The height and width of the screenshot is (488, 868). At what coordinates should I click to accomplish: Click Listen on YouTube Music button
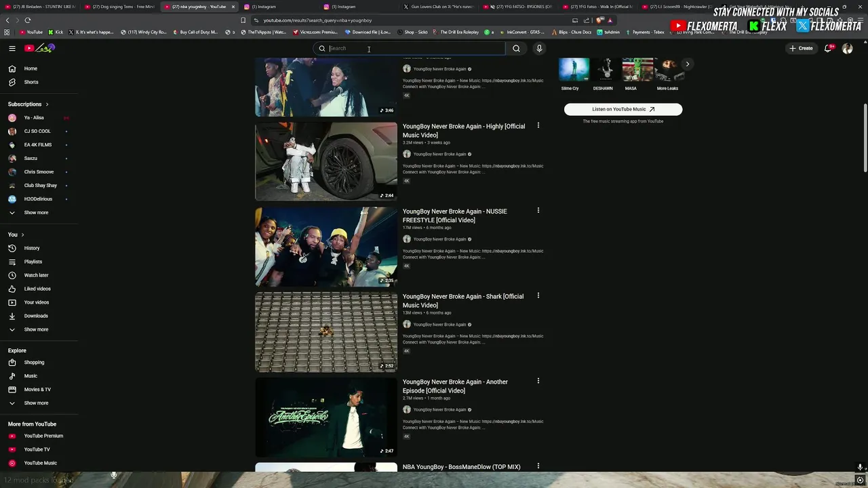click(623, 109)
